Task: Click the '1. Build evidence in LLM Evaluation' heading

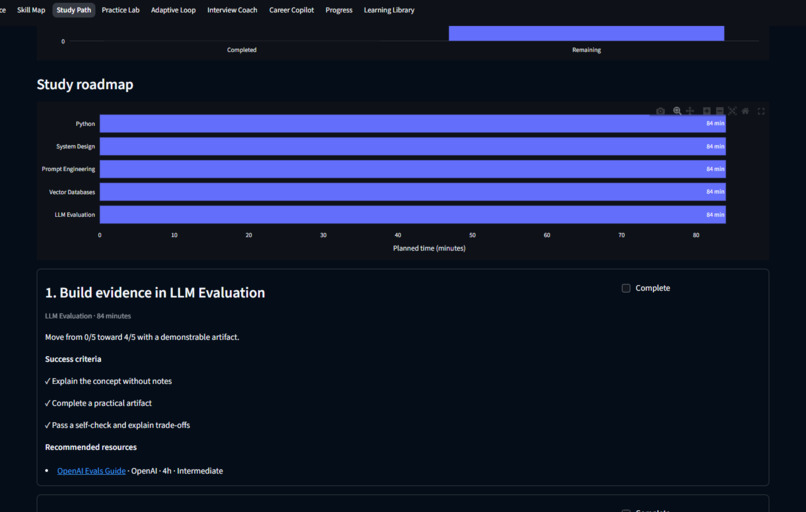Action: (x=155, y=292)
